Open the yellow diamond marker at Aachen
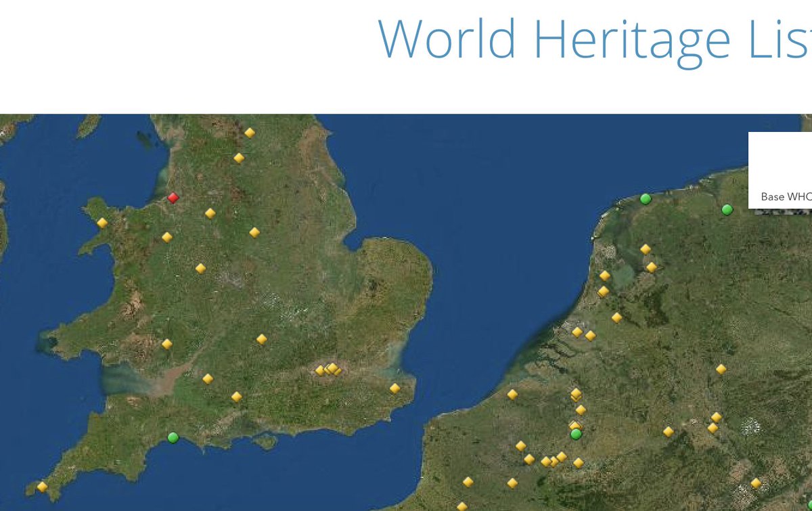 [x=669, y=431]
